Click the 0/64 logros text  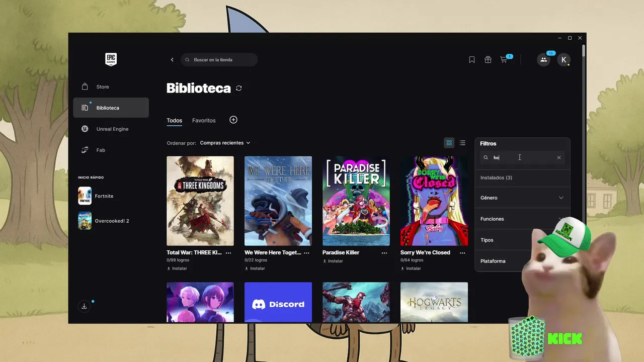(x=411, y=260)
